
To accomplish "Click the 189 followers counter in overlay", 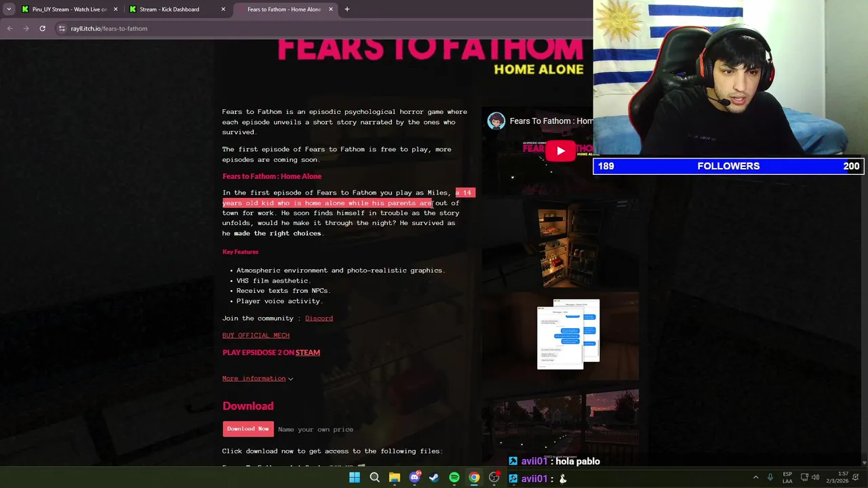I will tap(606, 166).
